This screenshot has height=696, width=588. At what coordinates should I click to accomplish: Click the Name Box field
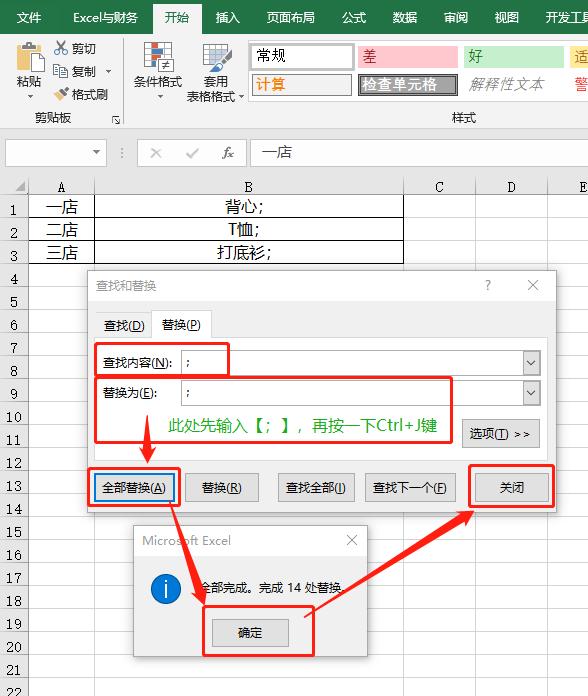(48, 153)
